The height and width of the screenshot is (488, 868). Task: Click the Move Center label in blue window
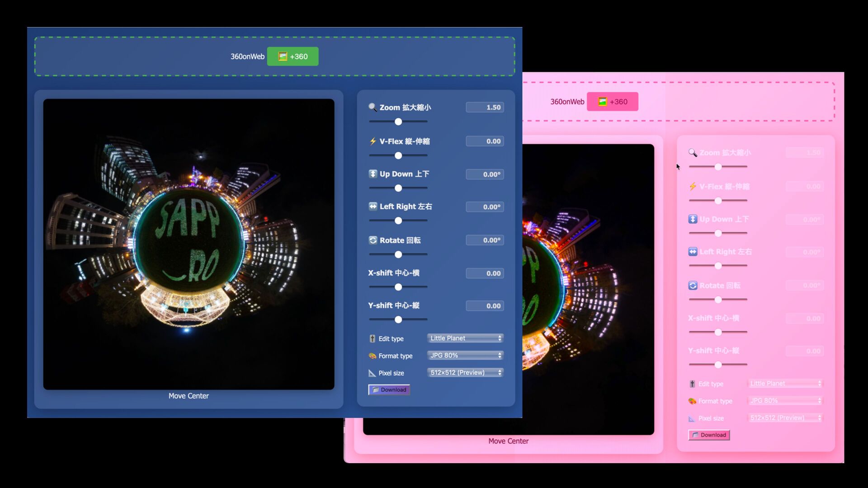point(189,396)
